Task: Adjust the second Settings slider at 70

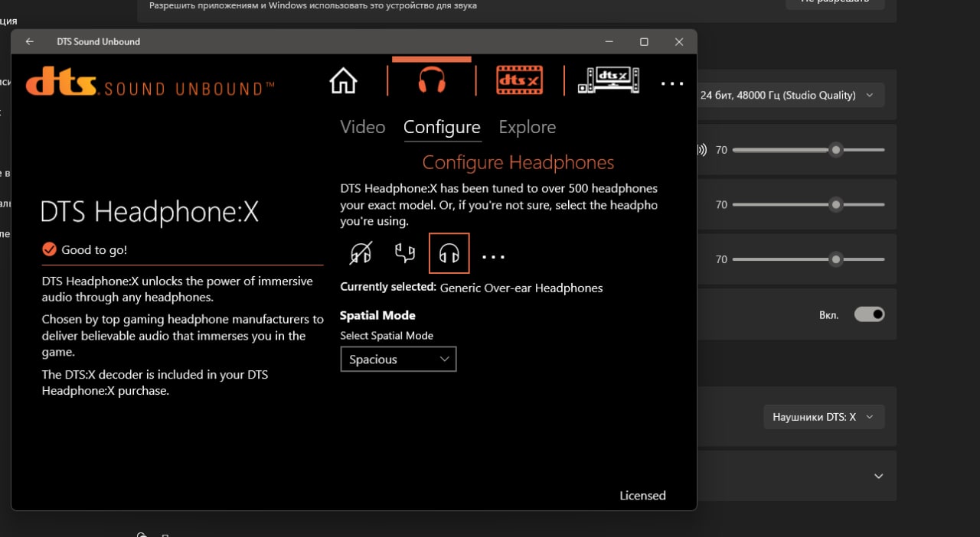Action: tap(808, 205)
